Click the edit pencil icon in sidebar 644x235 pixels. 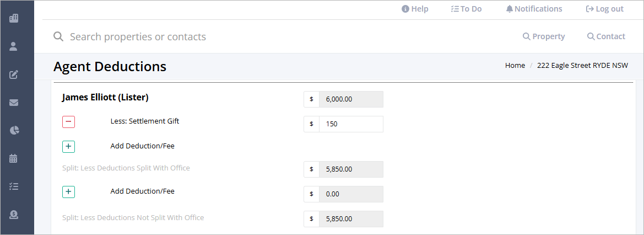[x=14, y=74]
